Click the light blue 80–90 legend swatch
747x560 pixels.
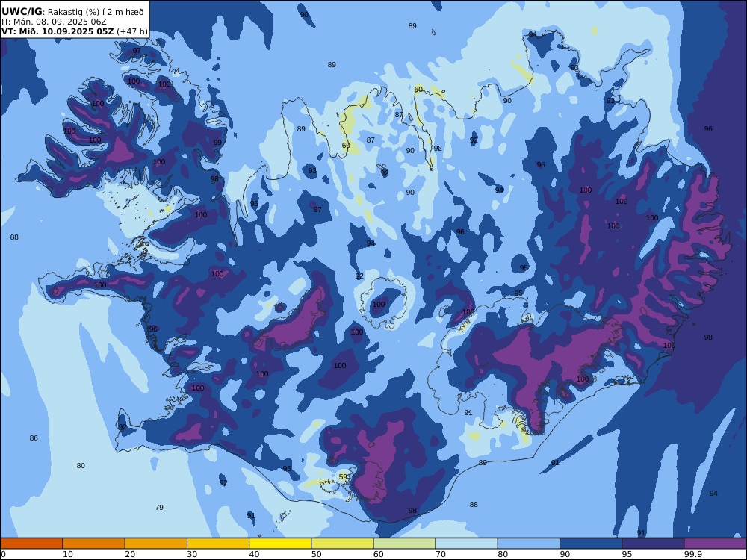point(529,544)
